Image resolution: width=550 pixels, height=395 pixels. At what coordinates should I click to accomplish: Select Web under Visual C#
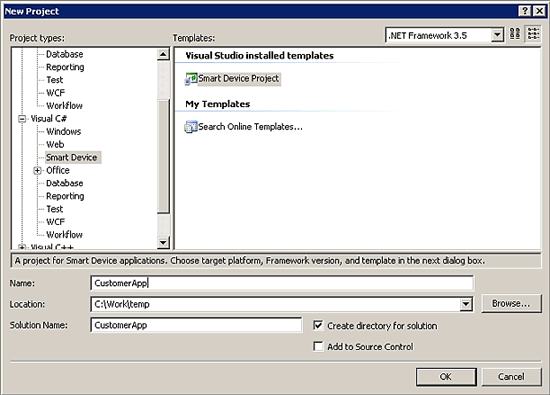[55, 145]
